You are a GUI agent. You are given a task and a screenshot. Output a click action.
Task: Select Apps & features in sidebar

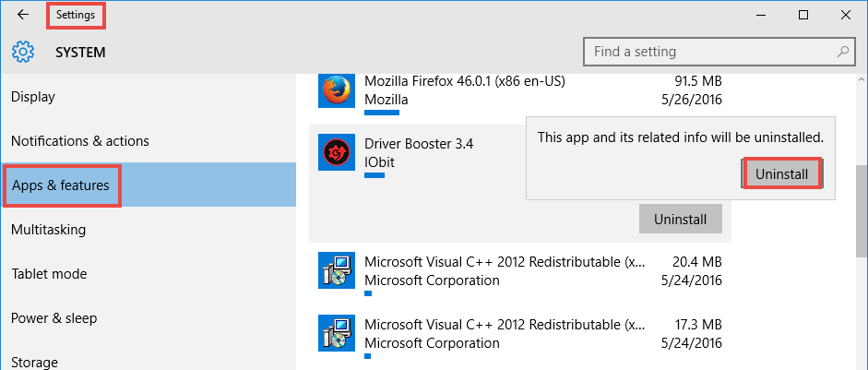(148, 185)
